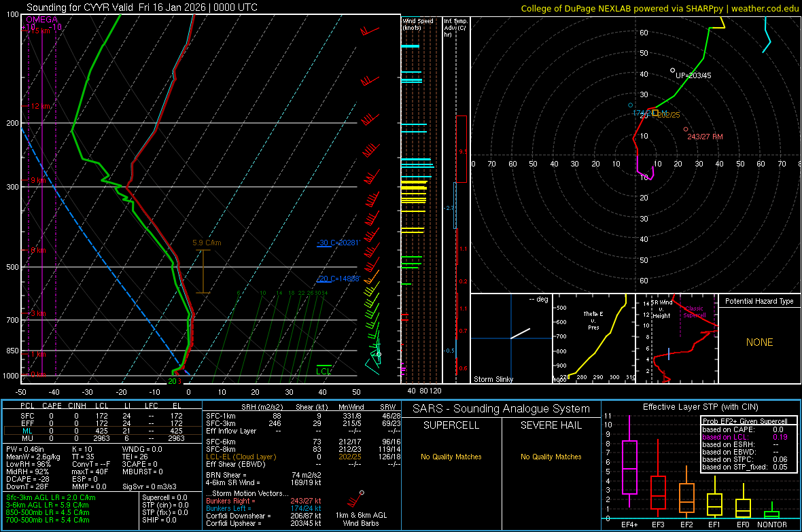Click the MeanW = 2.6g/kg value
Viewport: 802px width, 532px height.
coord(33,457)
